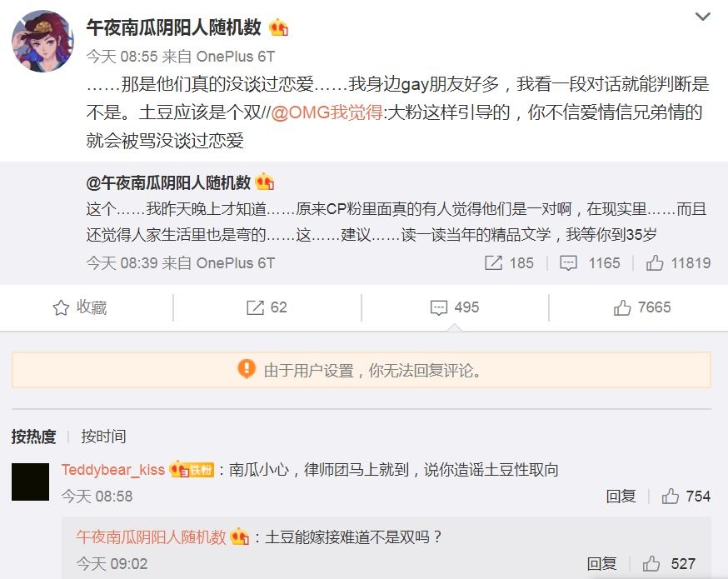Image resolution: width=728 pixels, height=579 pixels.
Task: Sort comments by 按热度
Action: point(34,437)
